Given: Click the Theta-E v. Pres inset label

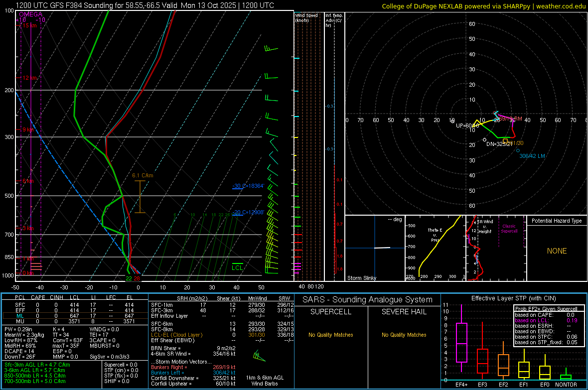Looking at the screenshot, I should [435, 235].
